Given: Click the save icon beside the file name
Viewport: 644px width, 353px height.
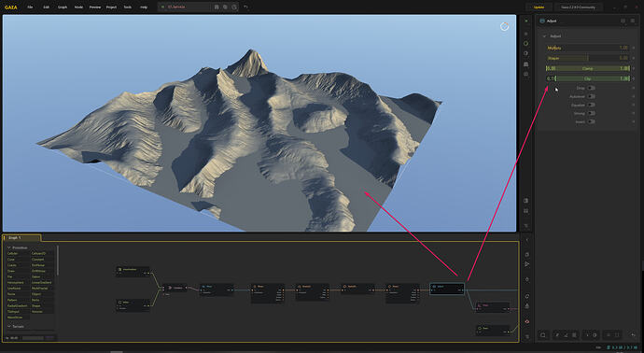Looking at the screenshot, I should click(217, 7).
